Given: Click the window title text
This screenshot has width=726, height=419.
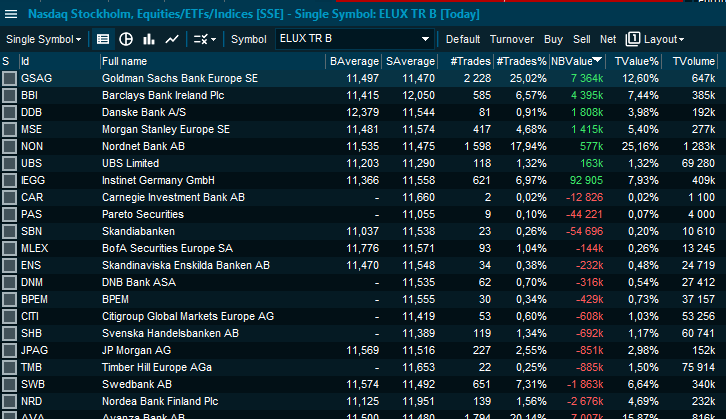Looking at the screenshot, I should point(254,14).
